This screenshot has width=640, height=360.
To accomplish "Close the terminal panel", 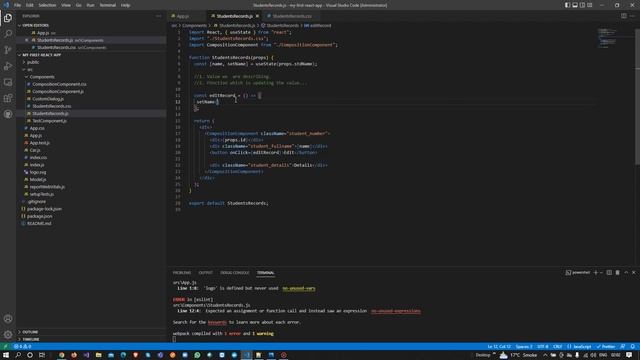I will coord(633,272).
